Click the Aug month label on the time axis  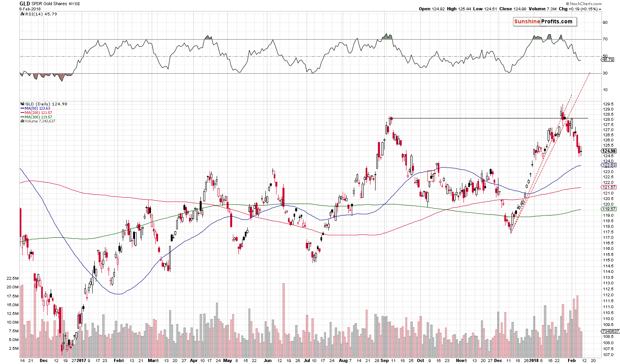click(343, 361)
